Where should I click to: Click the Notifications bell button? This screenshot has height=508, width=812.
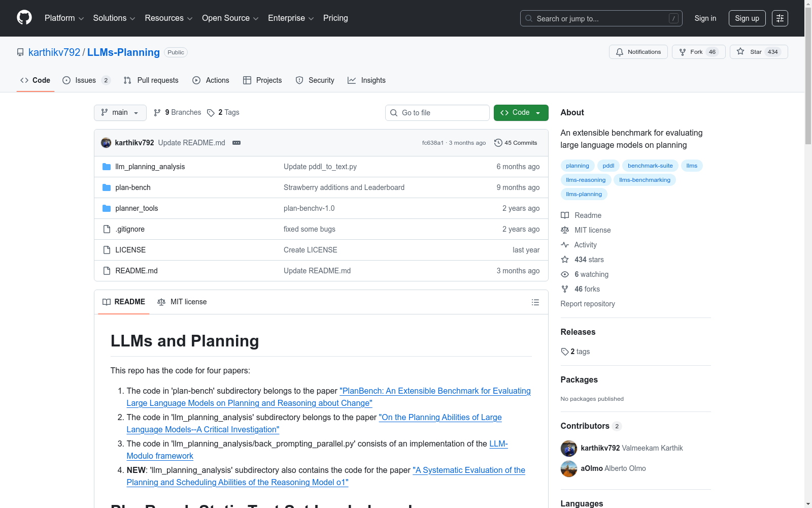(638, 52)
